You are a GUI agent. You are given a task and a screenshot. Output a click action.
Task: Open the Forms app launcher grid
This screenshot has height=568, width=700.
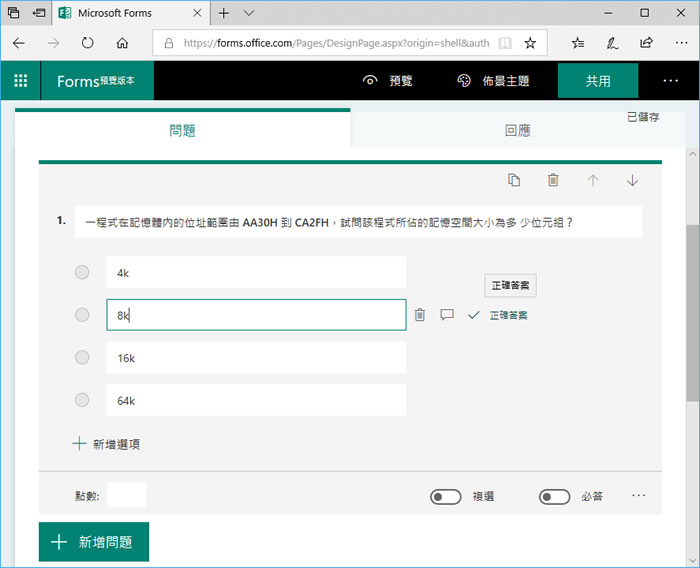point(20,81)
